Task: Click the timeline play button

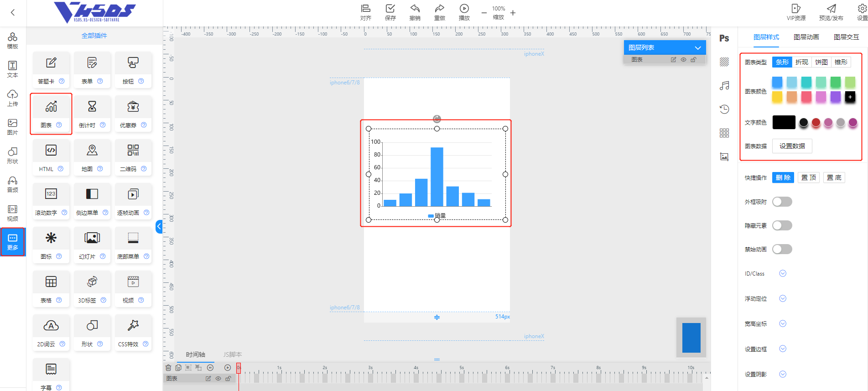Action: (228, 367)
